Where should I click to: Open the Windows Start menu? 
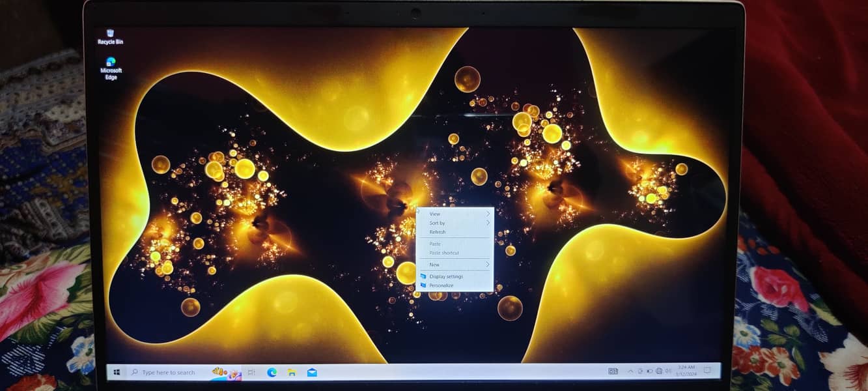click(117, 372)
